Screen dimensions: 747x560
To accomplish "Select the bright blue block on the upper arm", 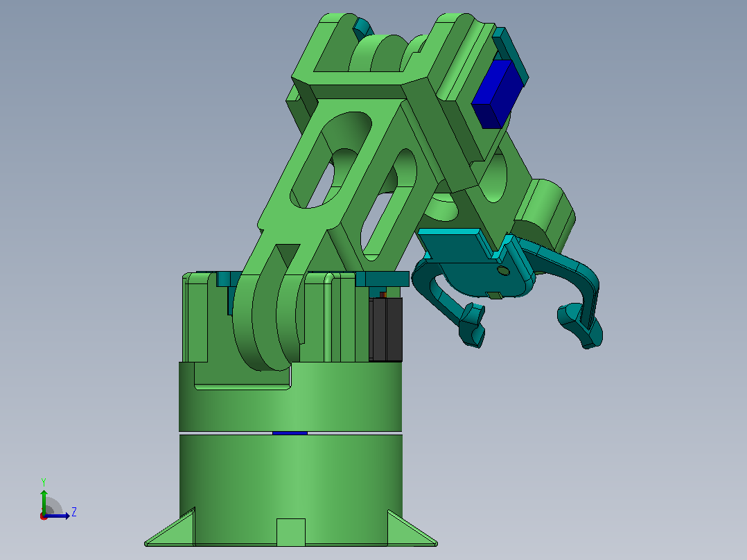I will click(497, 94).
